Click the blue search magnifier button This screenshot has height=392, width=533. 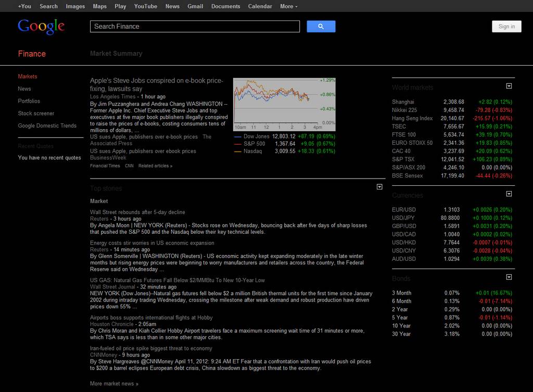[x=321, y=27]
